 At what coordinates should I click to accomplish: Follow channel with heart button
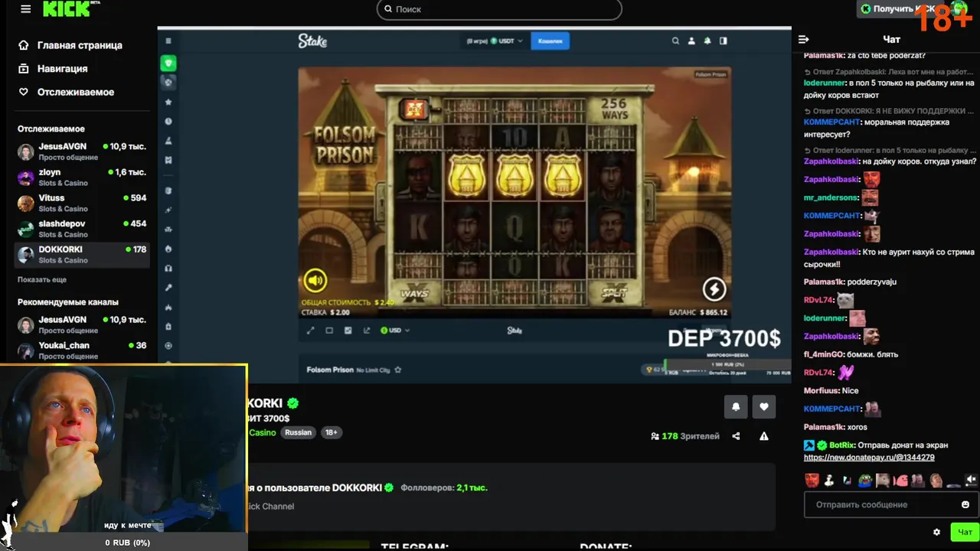[x=763, y=407]
